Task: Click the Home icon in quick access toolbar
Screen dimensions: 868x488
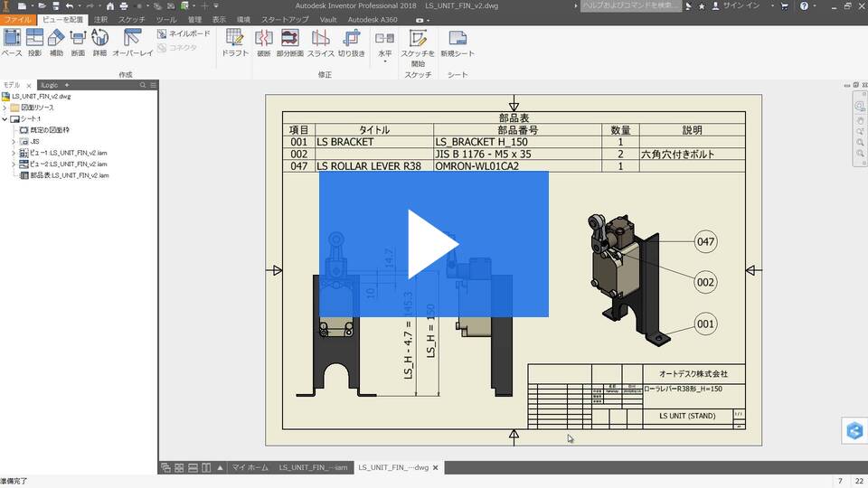Action: (x=110, y=6)
